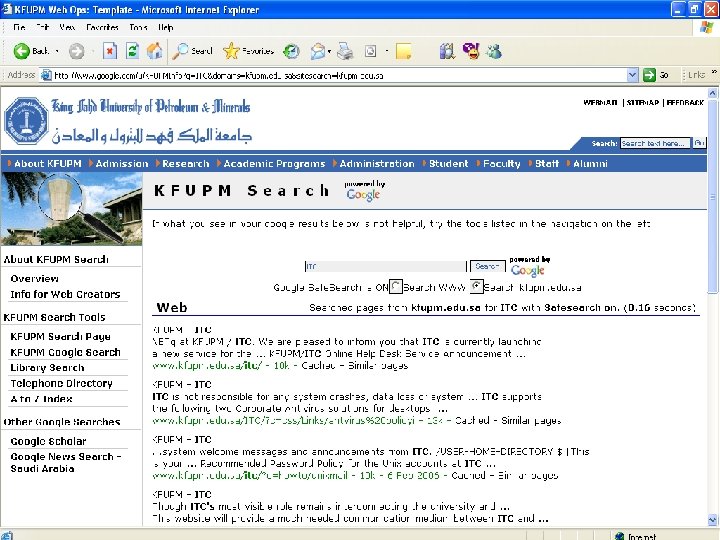Open Favorites with the star icon
This screenshot has height=540, width=720.
pos(231,51)
